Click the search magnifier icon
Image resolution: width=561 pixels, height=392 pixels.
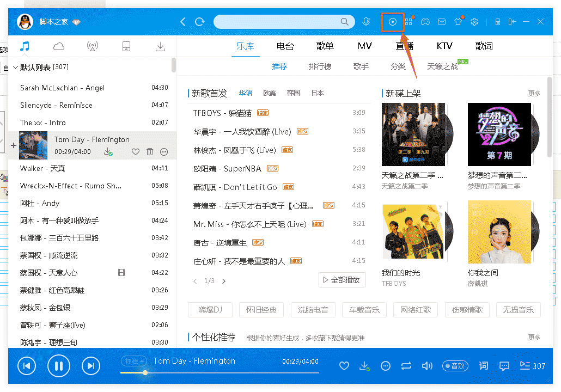[344, 22]
